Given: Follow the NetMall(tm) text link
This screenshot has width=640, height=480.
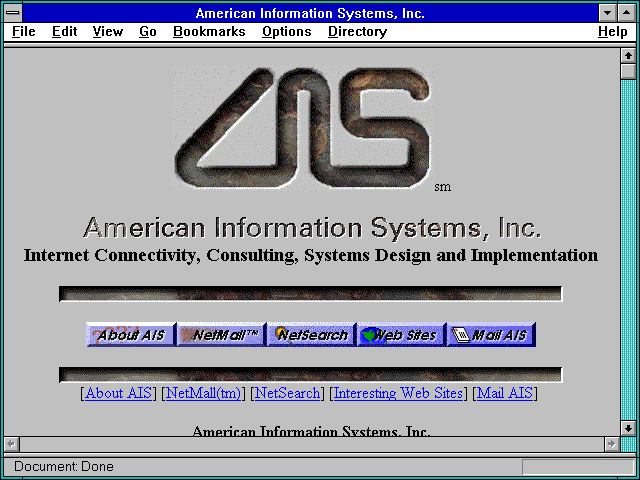Looking at the screenshot, I should (x=203, y=393).
